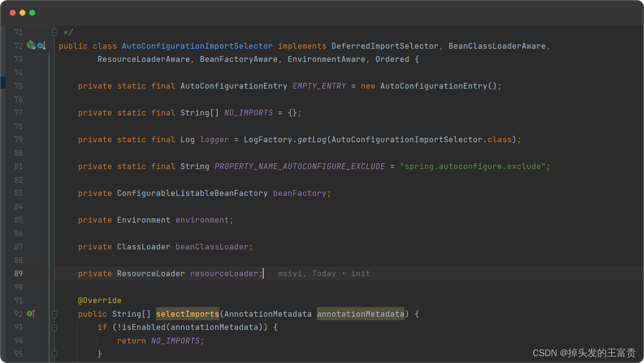
Task: Click AutoConfigurationEntry type on line 75
Action: click(234, 86)
